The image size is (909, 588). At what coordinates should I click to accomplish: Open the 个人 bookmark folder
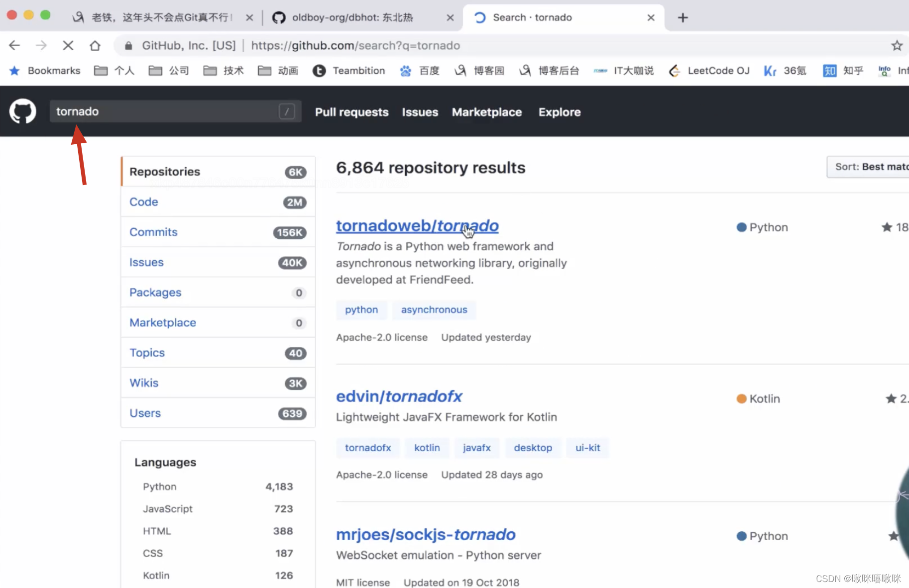click(114, 71)
